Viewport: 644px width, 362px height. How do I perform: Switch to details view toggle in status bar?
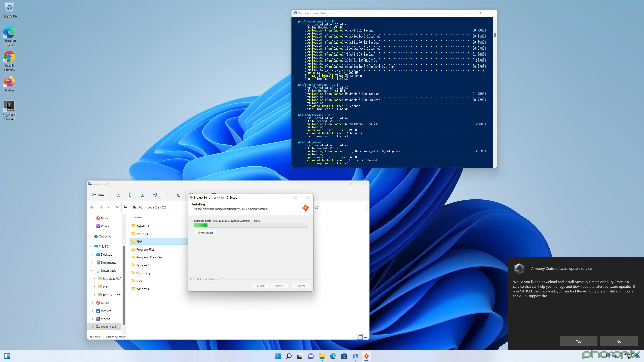[x=360, y=337]
